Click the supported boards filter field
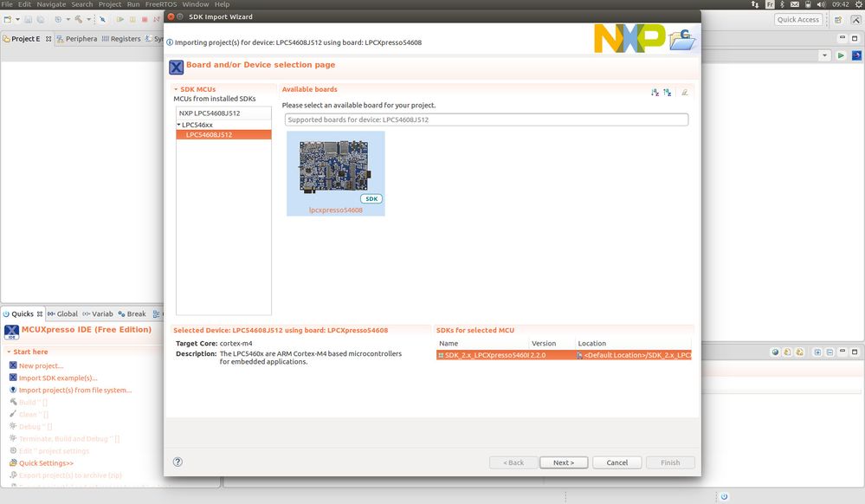Viewport: 865px width, 504px height. tap(487, 120)
